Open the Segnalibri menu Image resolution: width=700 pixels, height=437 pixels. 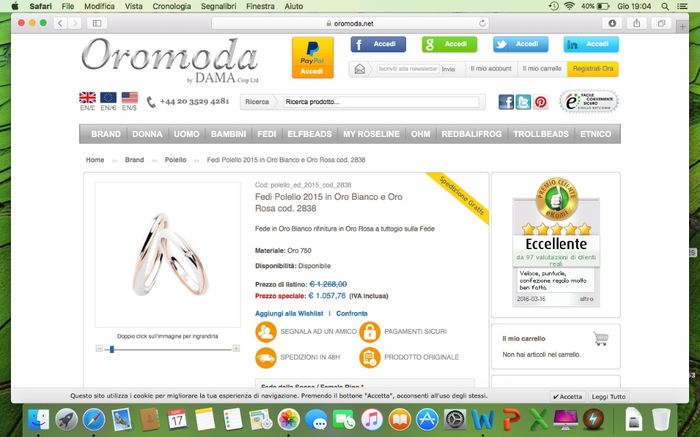point(218,6)
